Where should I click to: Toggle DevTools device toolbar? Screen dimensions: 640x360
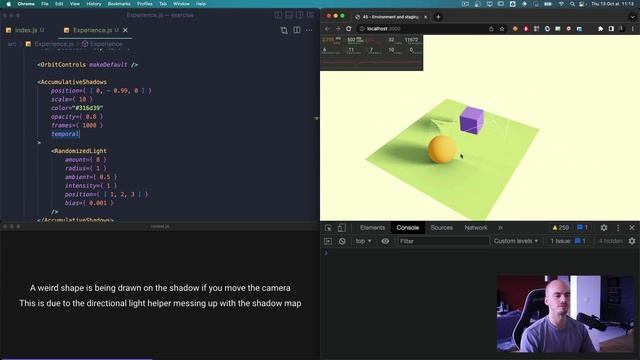click(342, 228)
